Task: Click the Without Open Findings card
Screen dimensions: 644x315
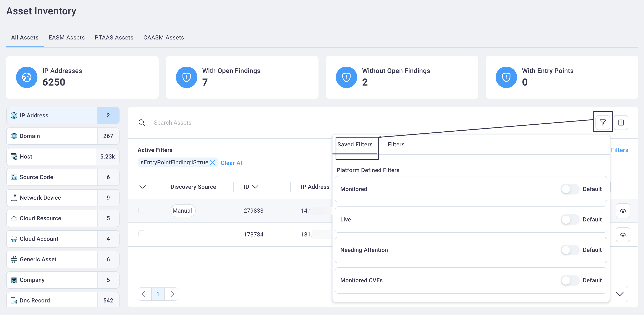Action: point(402,77)
